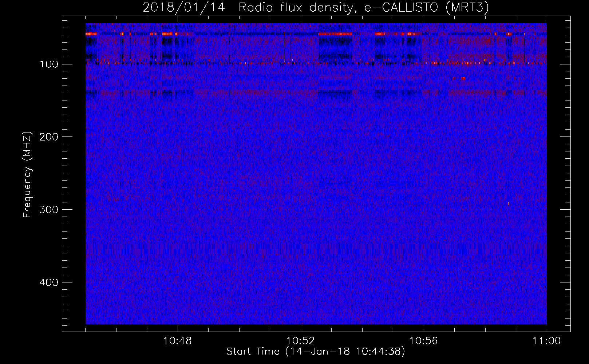Click the 'Frequency (MHZ)' axis label

[x=27, y=175]
